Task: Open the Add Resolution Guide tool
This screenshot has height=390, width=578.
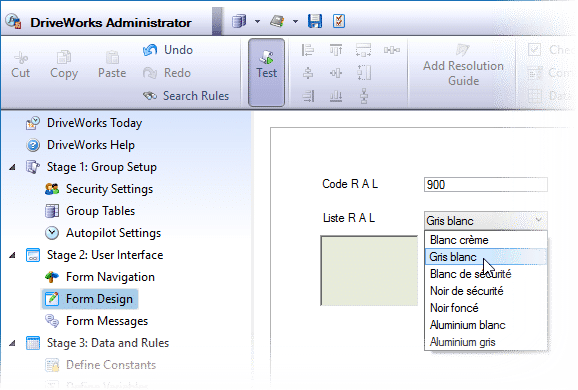Action: pos(463,66)
